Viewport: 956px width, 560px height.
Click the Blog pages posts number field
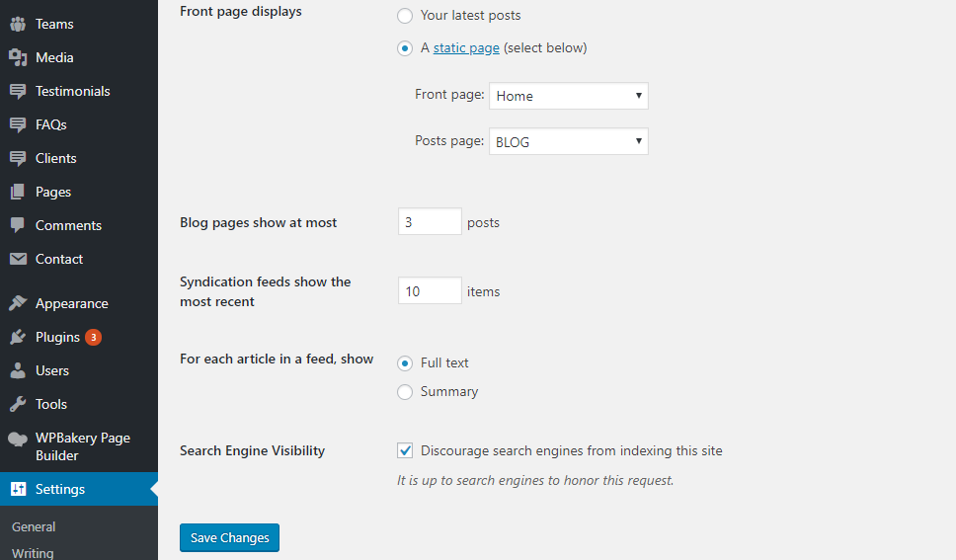pos(430,222)
